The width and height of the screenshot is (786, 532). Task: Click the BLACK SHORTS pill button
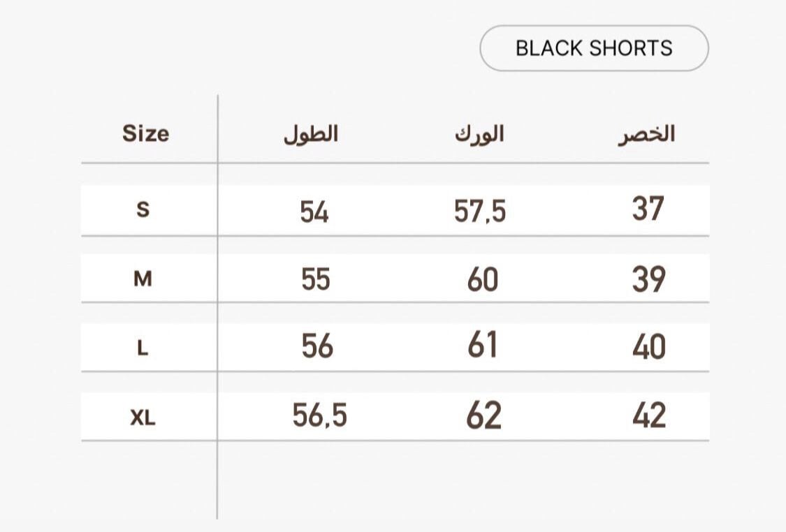tap(594, 48)
